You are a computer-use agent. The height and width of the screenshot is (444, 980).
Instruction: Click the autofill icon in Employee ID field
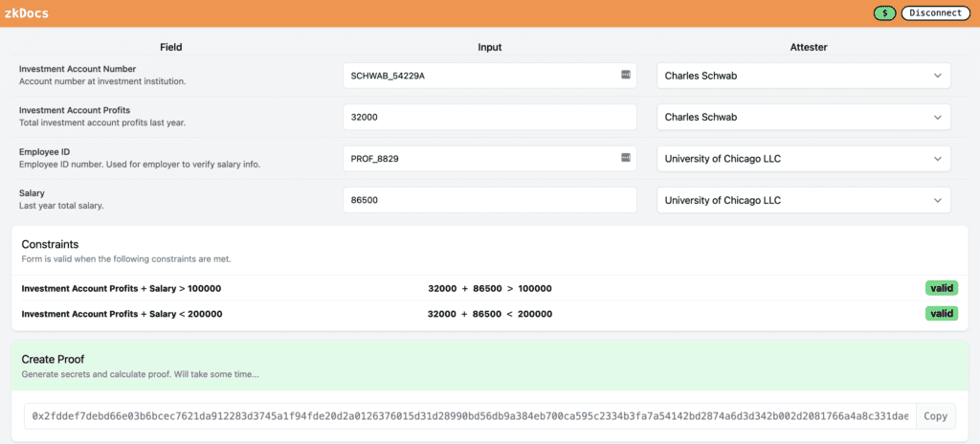pos(625,158)
